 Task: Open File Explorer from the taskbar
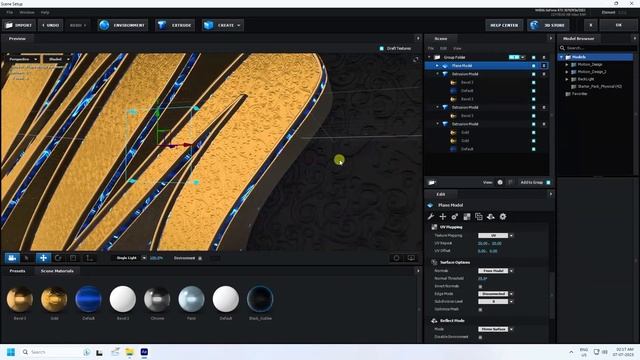(x=130, y=352)
